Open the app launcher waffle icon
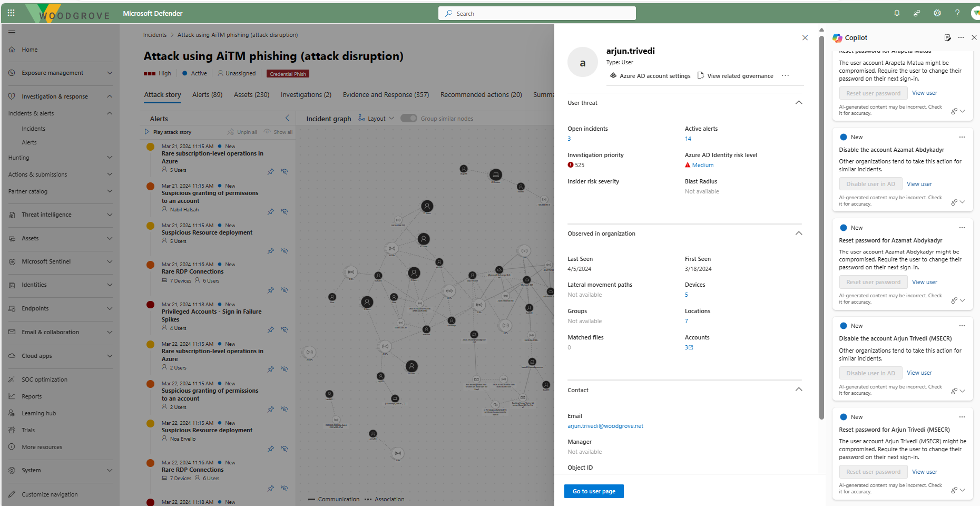The image size is (980, 506). (11, 13)
